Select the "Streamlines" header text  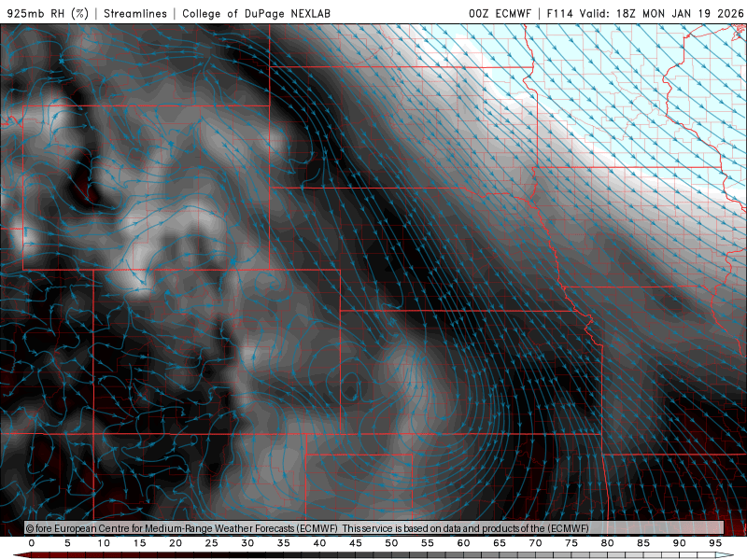(135, 13)
